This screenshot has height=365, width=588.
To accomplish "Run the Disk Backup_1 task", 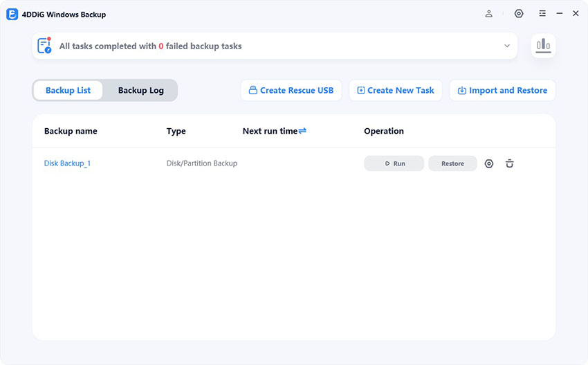I will [x=394, y=163].
